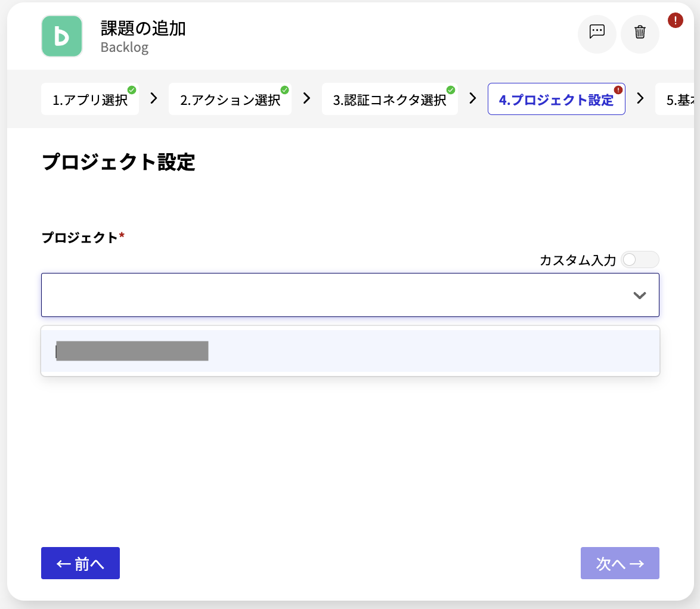Click the プロジェクト field label
Image resolution: width=700 pixels, height=609 pixels.
point(79,237)
